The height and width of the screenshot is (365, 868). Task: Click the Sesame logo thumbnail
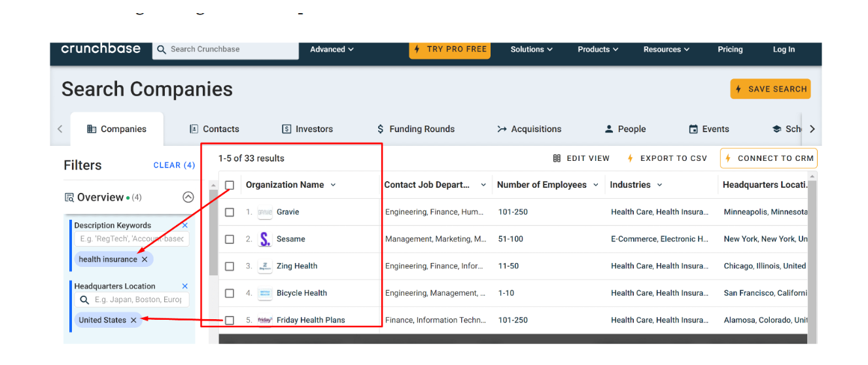(265, 239)
